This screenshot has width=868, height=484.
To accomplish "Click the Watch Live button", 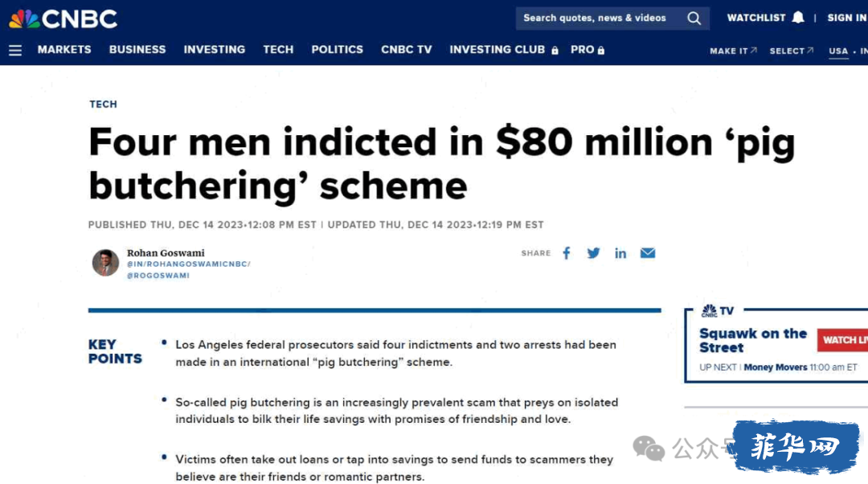I will 842,340.
